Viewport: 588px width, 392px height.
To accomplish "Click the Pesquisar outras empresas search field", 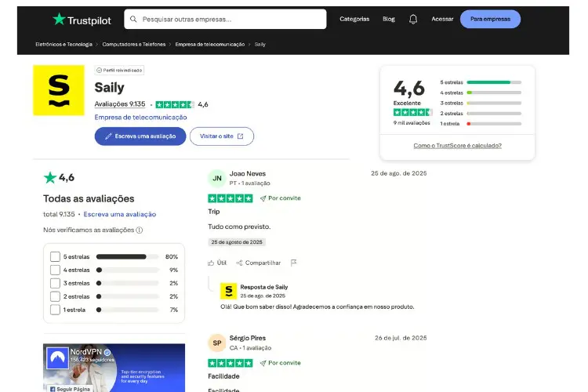I will 225,19.
